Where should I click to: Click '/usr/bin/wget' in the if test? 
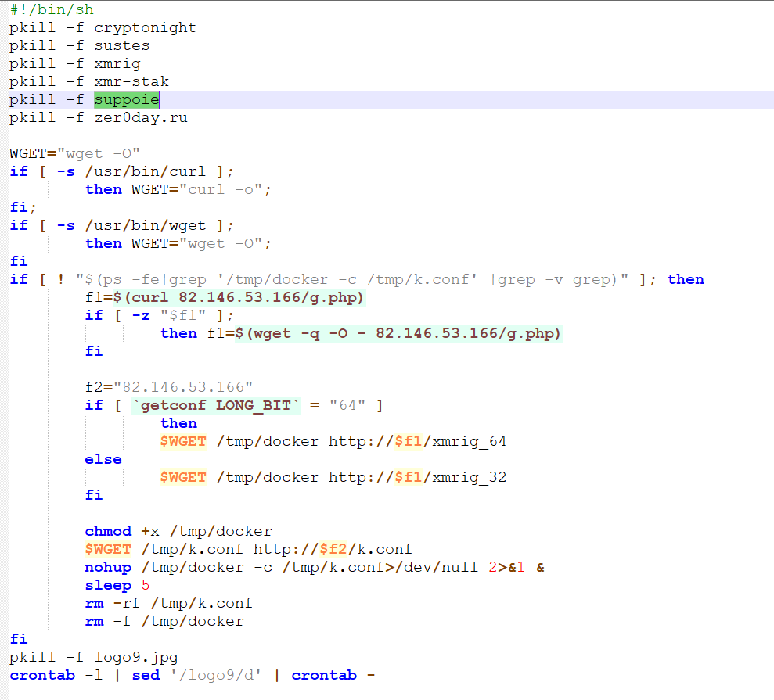(145, 225)
